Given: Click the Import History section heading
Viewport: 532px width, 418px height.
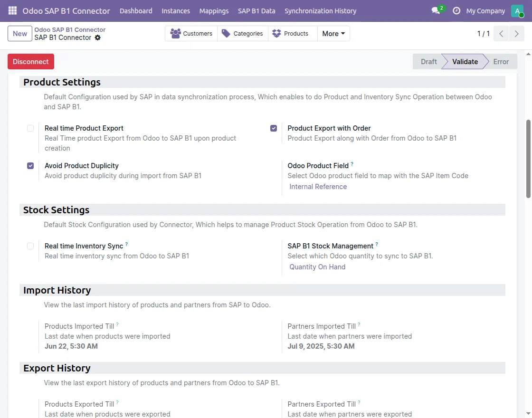Looking at the screenshot, I should click(57, 290).
